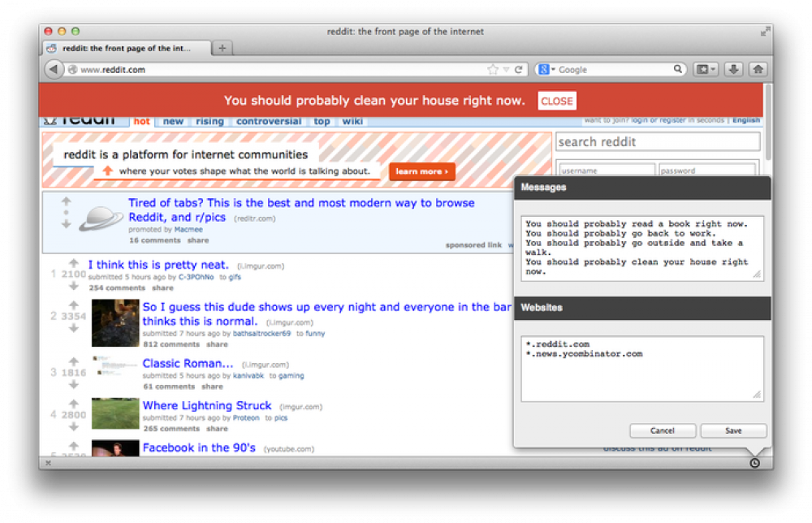Reload the reddit page

518,69
